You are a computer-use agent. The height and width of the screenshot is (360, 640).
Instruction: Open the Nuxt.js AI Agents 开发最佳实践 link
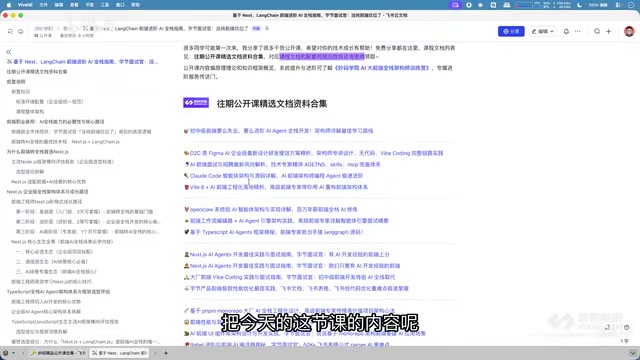289,254
